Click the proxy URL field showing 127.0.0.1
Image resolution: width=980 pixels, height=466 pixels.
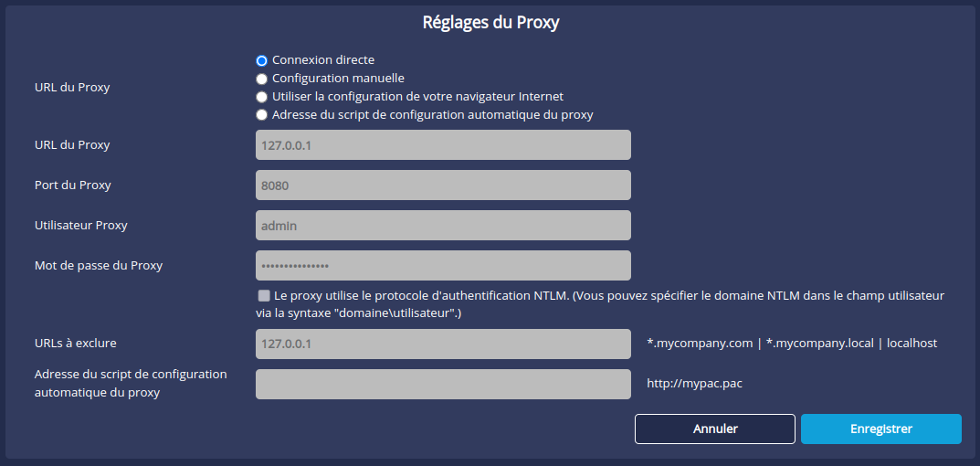443,144
